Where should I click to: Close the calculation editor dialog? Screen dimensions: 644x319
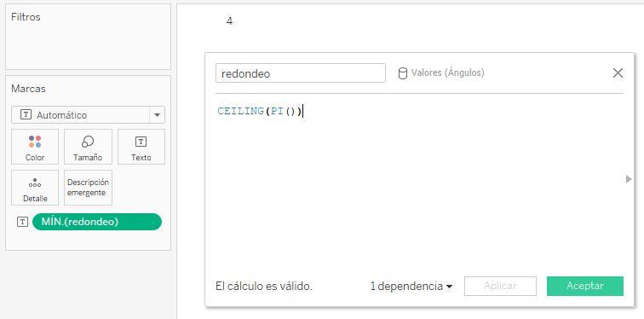pyautogui.click(x=618, y=73)
